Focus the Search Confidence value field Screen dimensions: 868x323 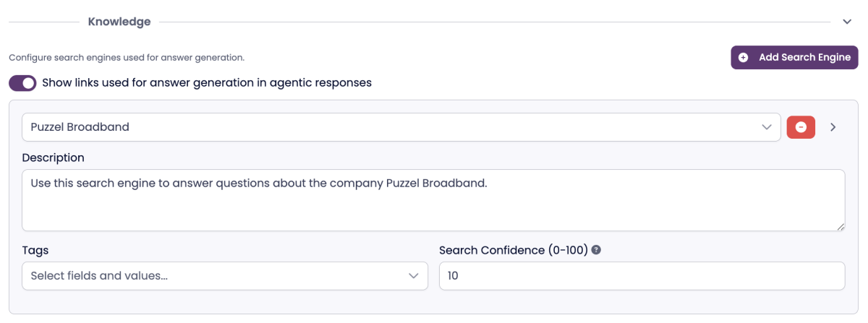pyautogui.click(x=642, y=276)
